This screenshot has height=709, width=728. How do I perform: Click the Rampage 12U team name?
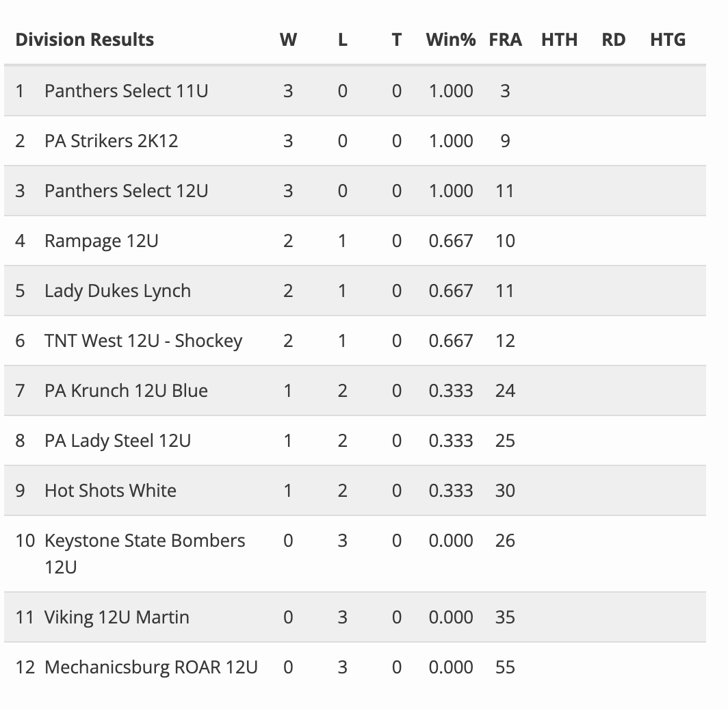pyautogui.click(x=101, y=241)
